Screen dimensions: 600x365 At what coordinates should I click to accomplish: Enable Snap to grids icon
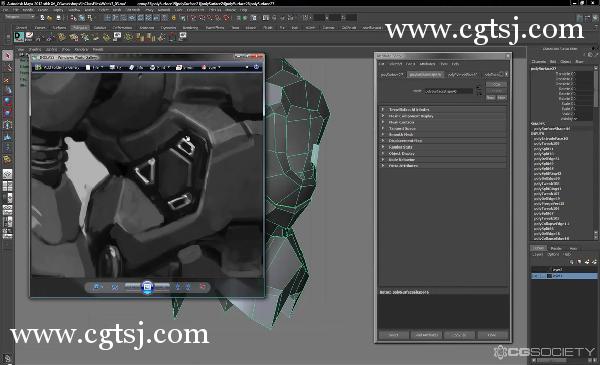193,18
